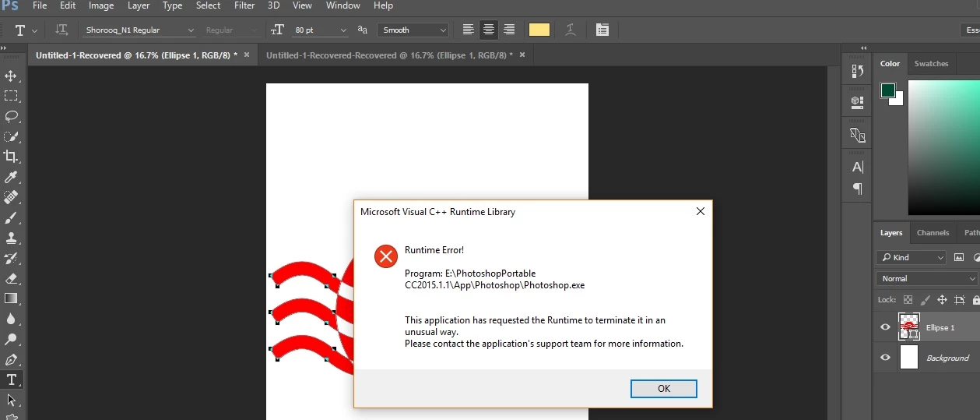This screenshot has width=980, height=420.
Task: Click the Background layer thumbnail
Action: [x=909, y=358]
